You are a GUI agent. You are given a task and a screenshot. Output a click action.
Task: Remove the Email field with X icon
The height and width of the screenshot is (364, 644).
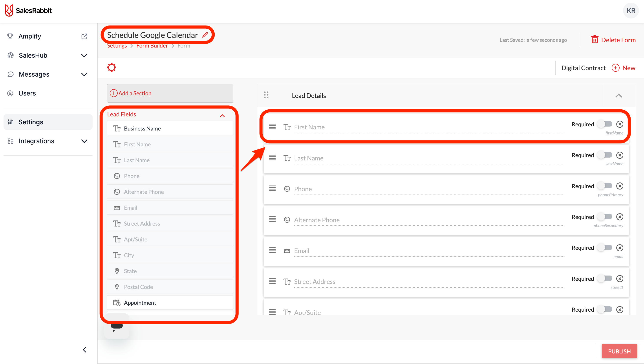[620, 248]
